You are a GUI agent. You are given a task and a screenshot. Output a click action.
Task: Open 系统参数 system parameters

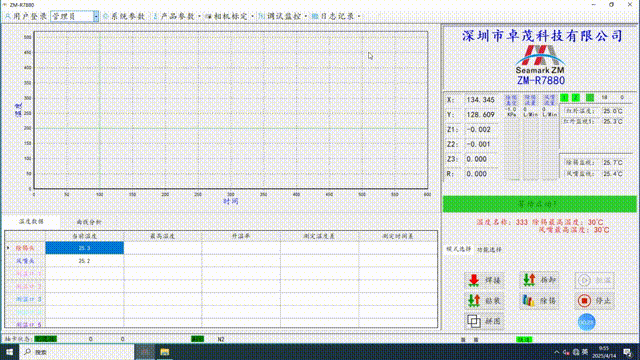tap(124, 16)
